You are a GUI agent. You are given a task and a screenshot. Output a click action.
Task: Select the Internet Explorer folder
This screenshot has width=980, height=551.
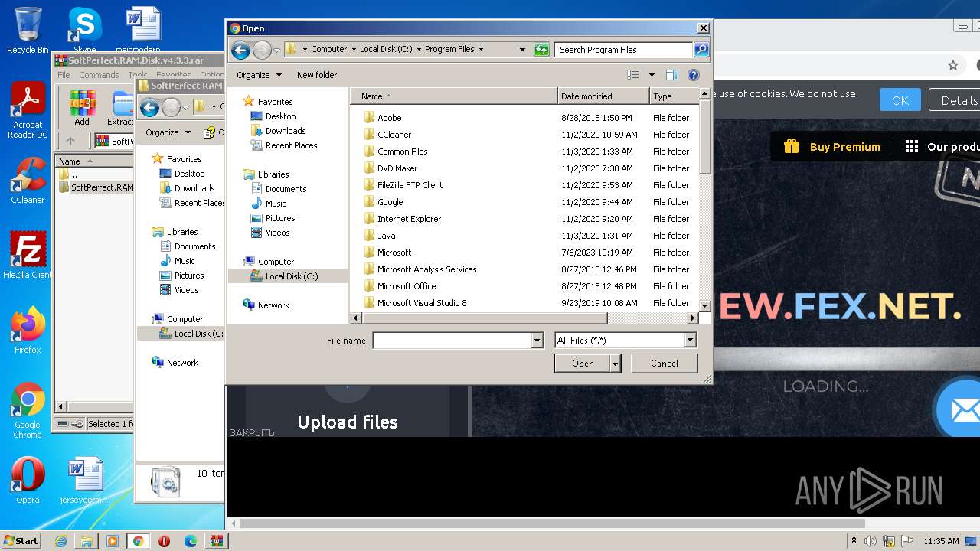(409, 219)
